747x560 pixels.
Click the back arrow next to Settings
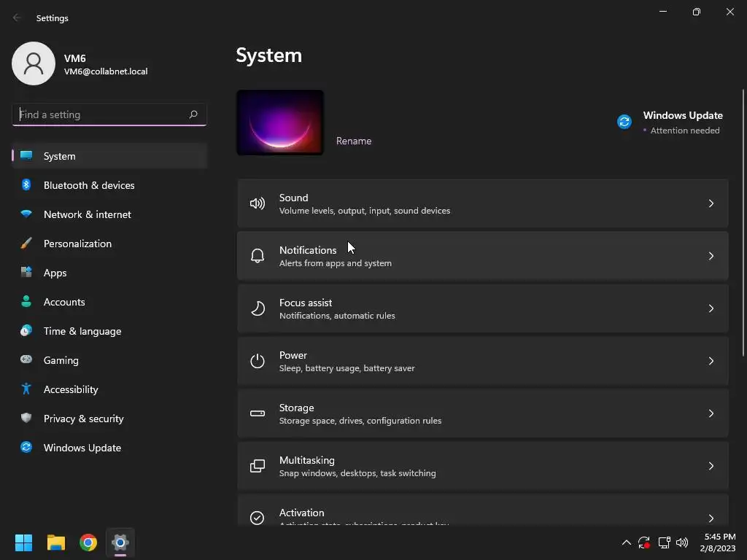(x=17, y=17)
